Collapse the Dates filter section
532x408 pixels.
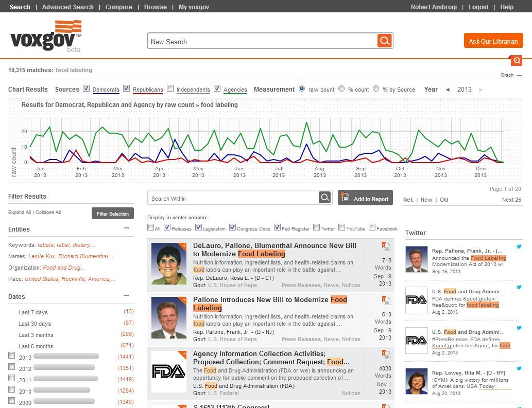point(126,295)
